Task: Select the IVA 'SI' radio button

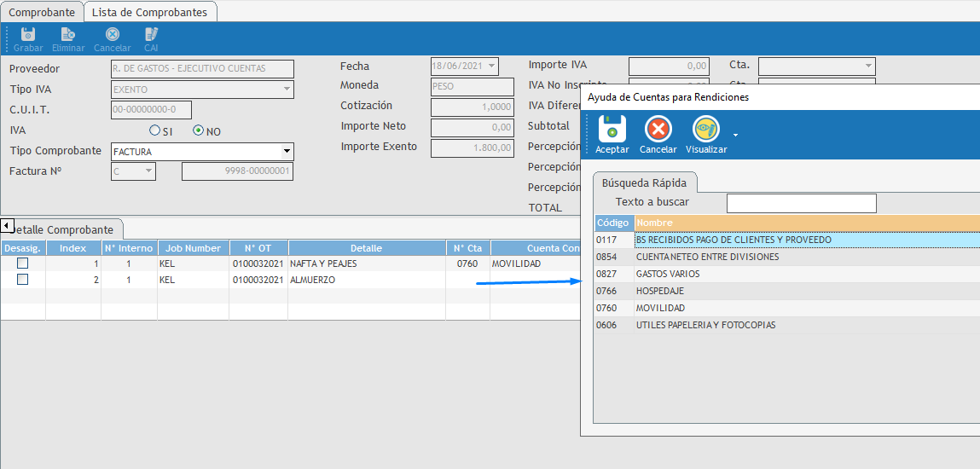Action: point(154,131)
